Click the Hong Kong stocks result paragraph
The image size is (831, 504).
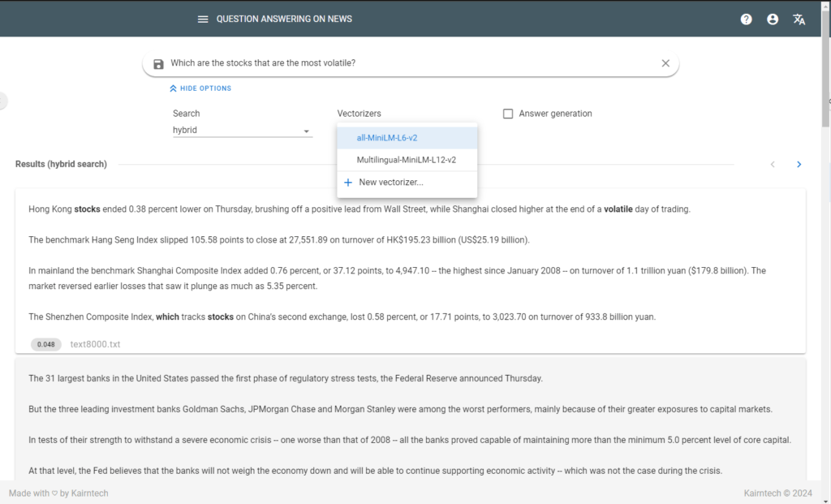click(360, 209)
